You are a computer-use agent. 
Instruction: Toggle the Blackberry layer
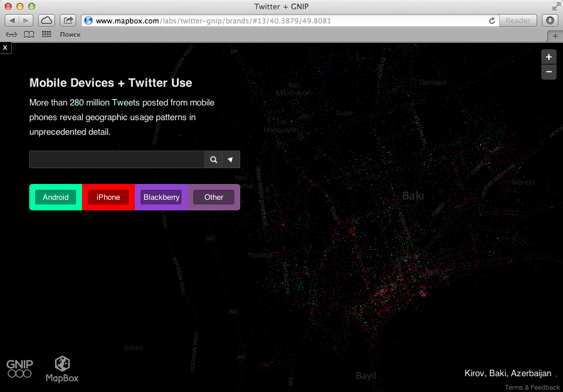(x=161, y=197)
